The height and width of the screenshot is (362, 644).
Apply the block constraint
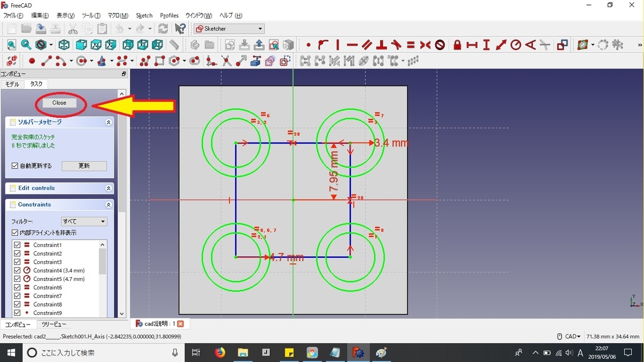440,45
